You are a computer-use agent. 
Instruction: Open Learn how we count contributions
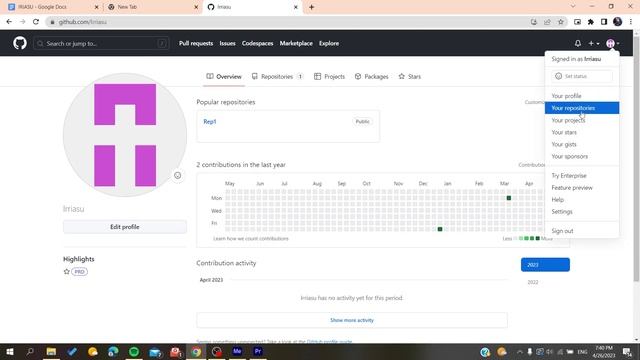[251, 238]
